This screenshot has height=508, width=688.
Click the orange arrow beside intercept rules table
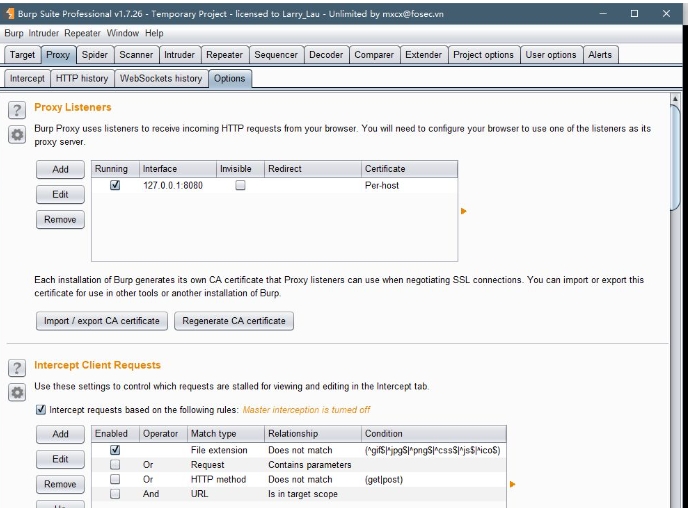[512, 484]
